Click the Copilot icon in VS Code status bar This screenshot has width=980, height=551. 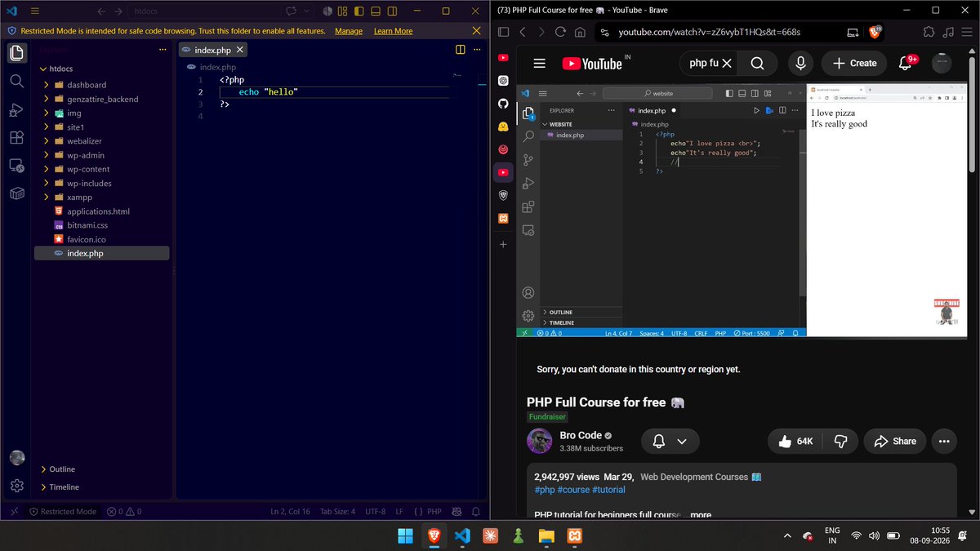pyautogui.click(x=457, y=512)
